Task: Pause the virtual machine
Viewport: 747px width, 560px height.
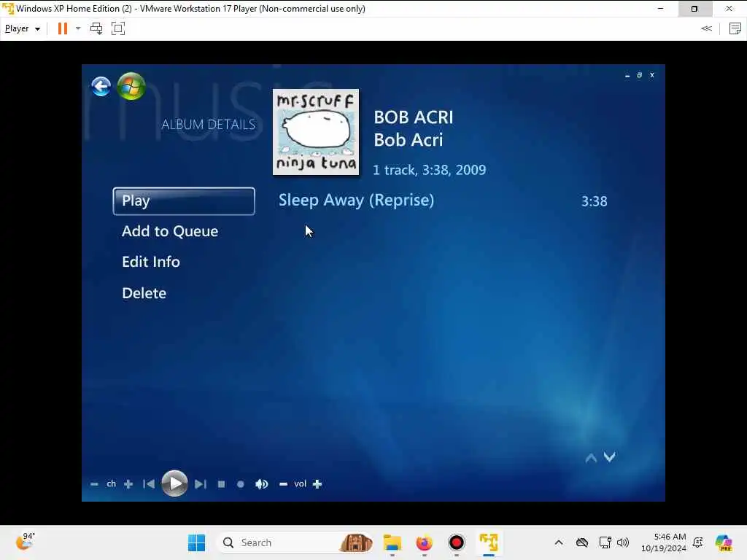Action: click(x=63, y=28)
